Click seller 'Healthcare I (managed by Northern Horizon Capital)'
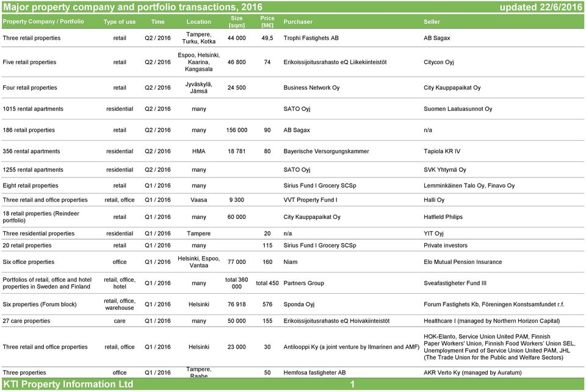This screenshot has width=586, height=392. [492, 321]
